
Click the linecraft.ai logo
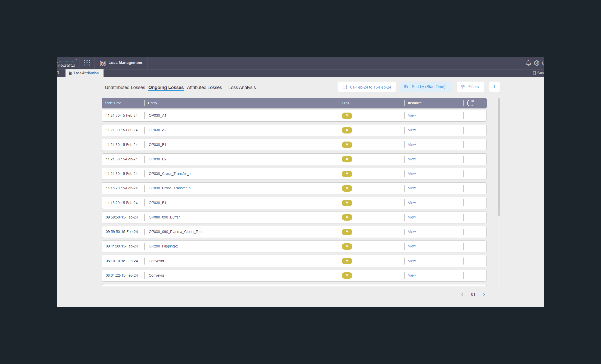click(x=67, y=63)
